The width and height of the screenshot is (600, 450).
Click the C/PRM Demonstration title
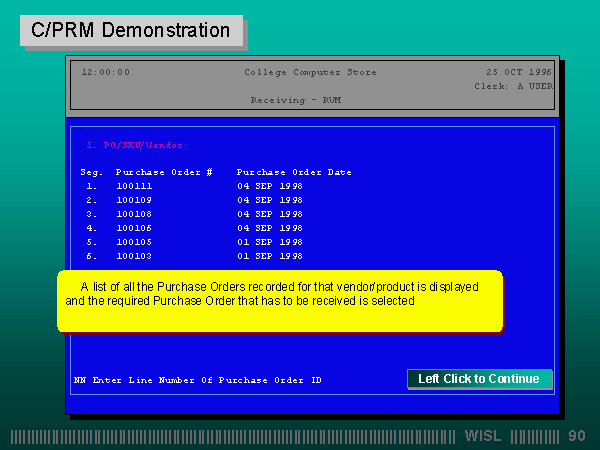point(130,30)
